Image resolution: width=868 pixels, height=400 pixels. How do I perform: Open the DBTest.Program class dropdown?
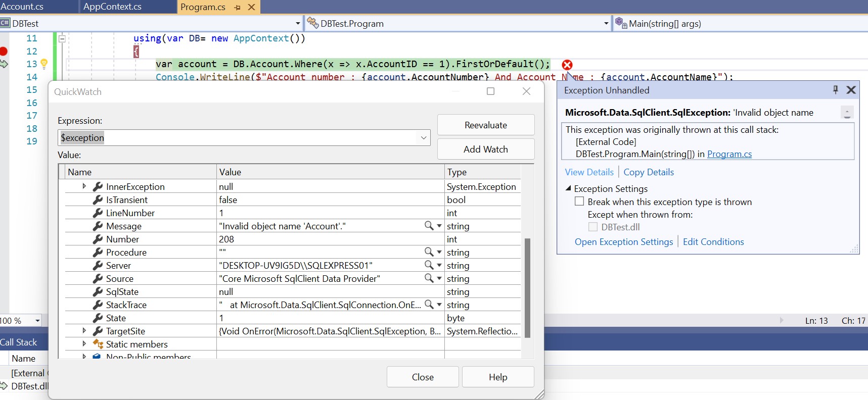[x=606, y=24]
